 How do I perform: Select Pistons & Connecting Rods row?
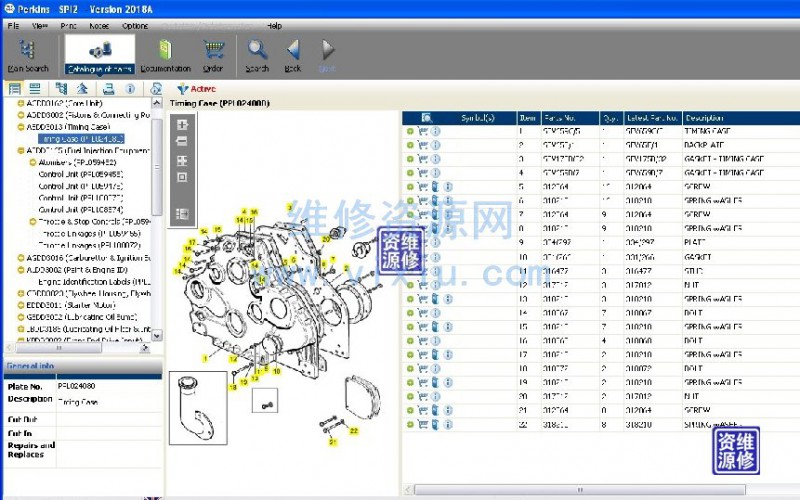pyautogui.click(x=88, y=115)
